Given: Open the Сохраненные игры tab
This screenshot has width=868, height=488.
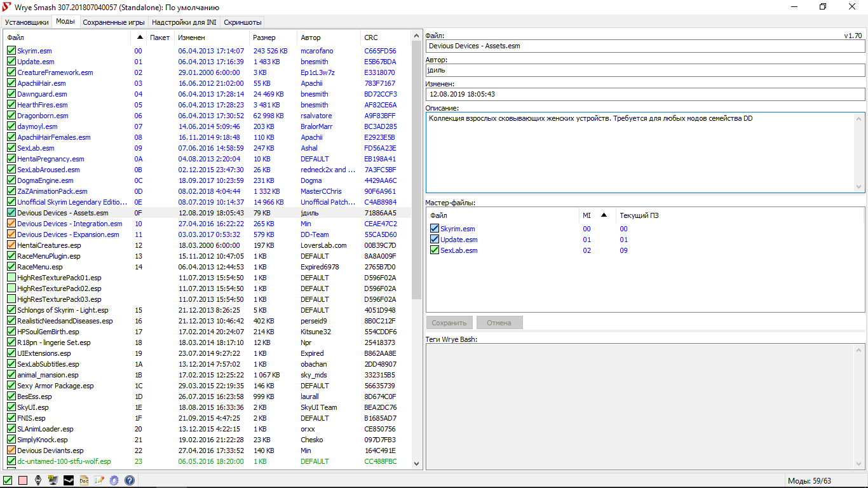Looking at the screenshot, I should point(113,22).
